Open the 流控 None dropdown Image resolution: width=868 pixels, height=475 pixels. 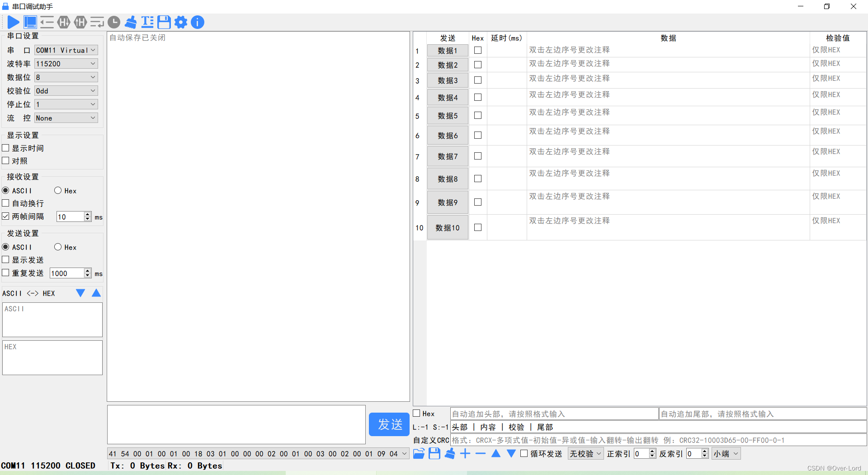pyautogui.click(x=66, y=118)
